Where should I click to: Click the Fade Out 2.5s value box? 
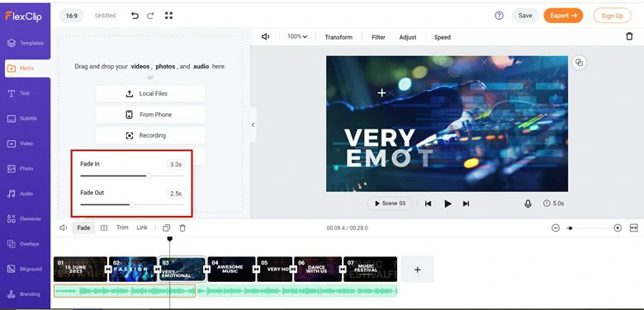(x=176, y=194)
